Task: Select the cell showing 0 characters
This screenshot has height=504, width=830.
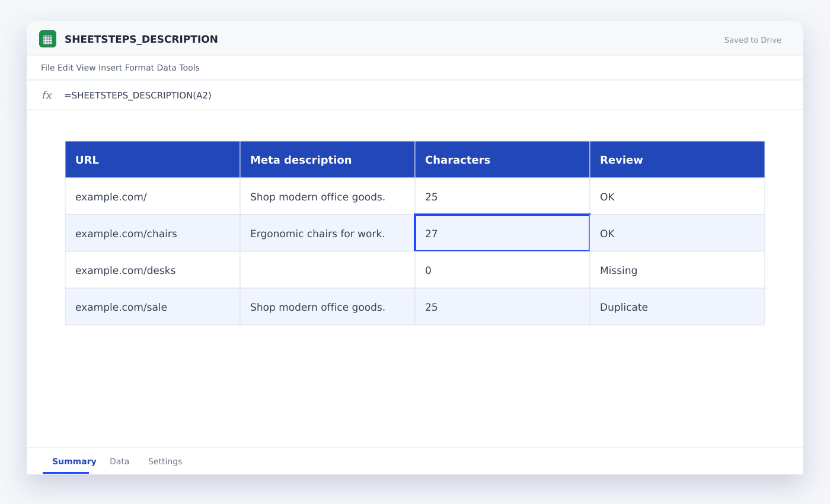Action: coord(502,270)
